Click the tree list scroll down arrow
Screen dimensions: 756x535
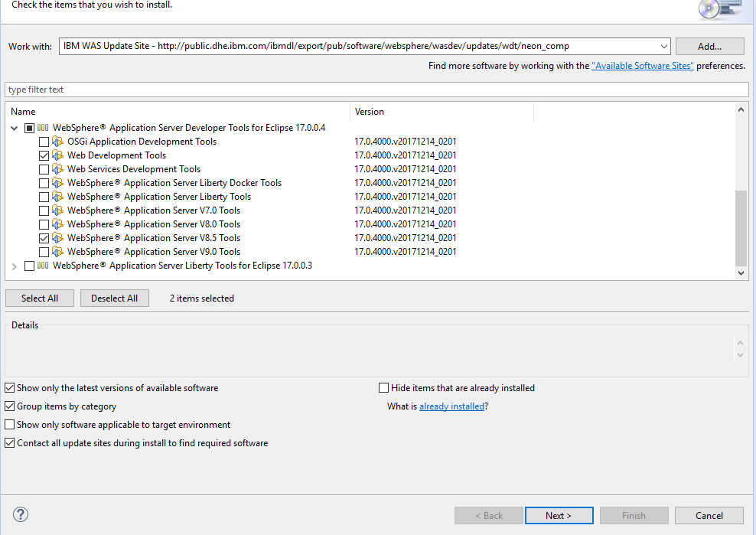[x=741, y=273]
